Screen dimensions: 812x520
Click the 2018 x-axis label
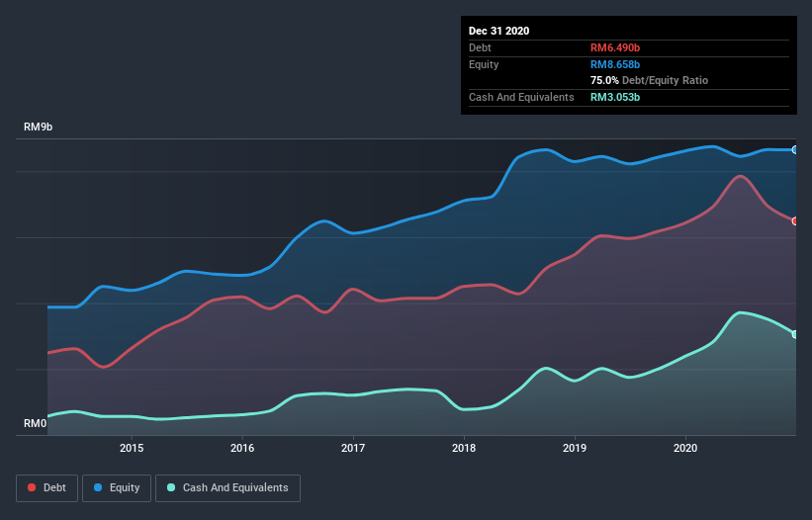tap(464, 448)
